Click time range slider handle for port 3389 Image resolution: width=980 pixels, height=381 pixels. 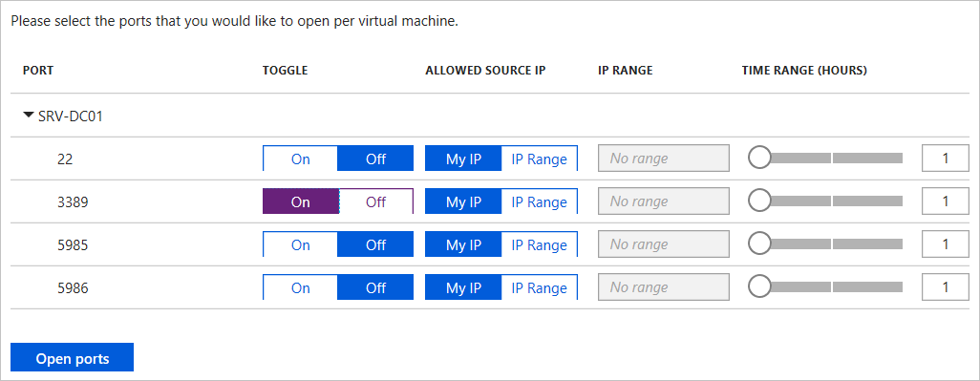[x=759, y=201]
